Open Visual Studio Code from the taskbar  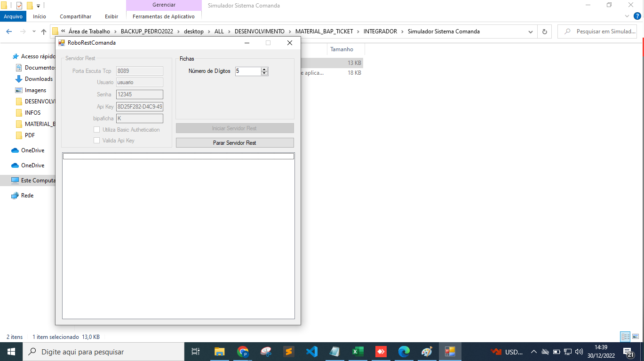coord(311,352)
